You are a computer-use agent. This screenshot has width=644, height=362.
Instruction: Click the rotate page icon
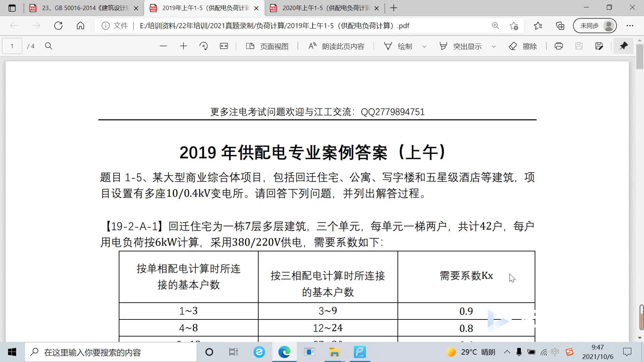204,46
